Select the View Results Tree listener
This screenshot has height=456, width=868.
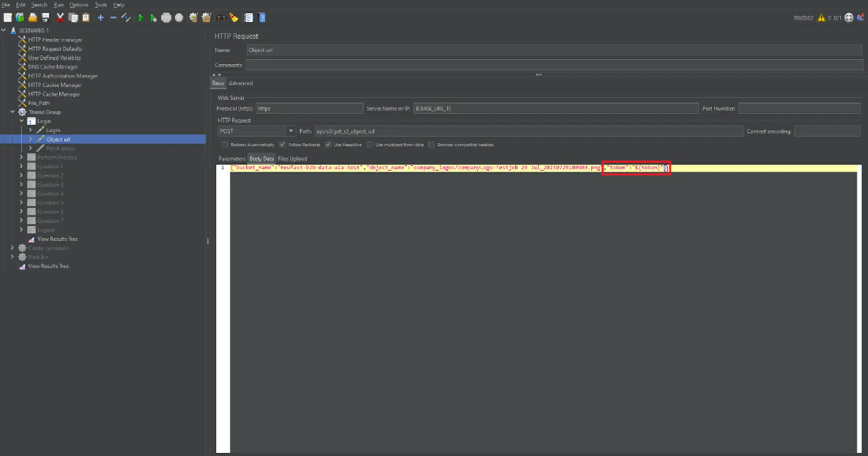[57, 239]
